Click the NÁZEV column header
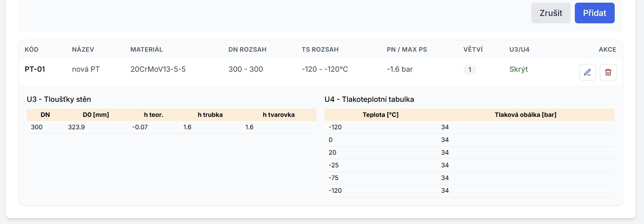This screenshot has width=644, height=224. coord(83,50)
